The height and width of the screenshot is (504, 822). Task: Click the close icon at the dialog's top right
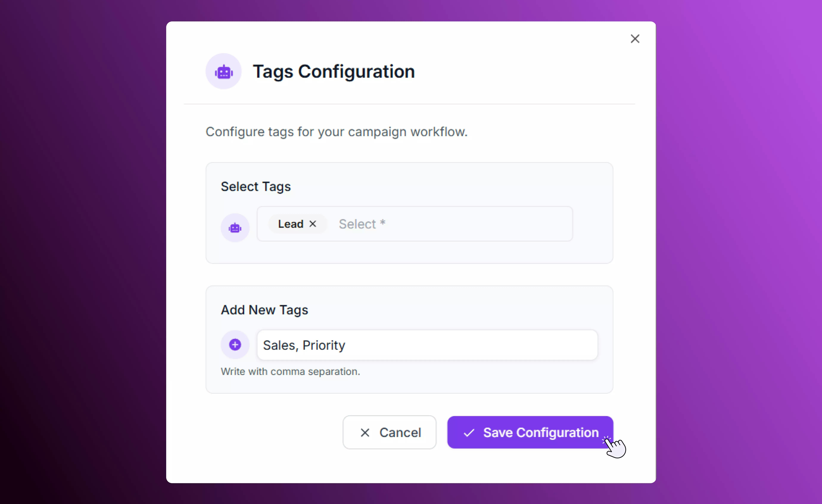click(635, 39)
